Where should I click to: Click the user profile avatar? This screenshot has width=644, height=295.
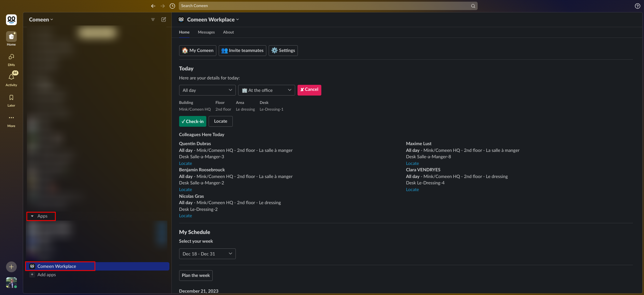(11, 283)
